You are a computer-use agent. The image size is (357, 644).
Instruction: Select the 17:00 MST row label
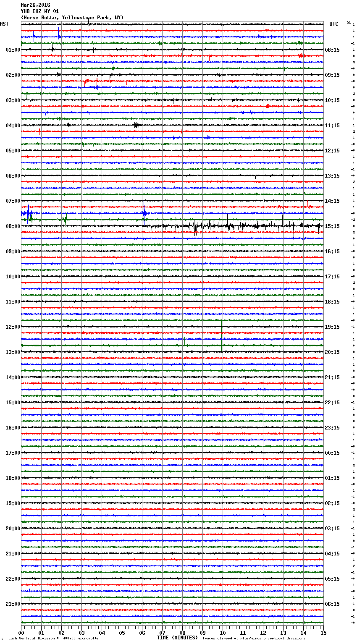coord(13,453)
